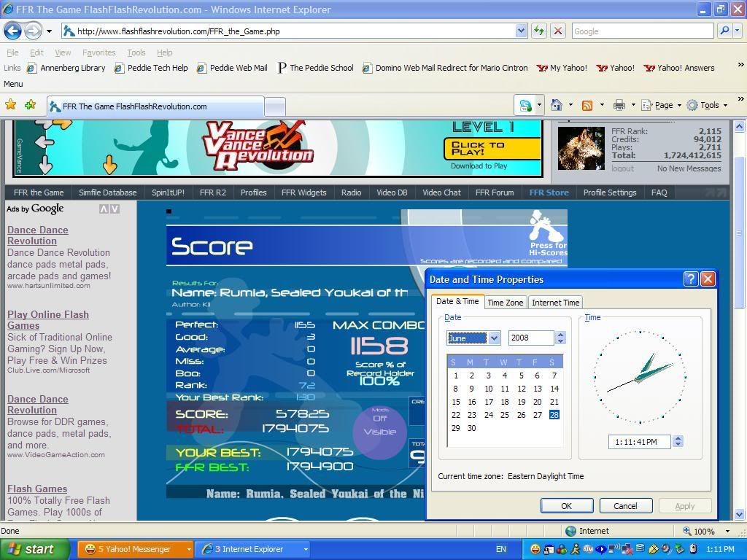Click the RSS feeds icon

click(x=587, y=105)
